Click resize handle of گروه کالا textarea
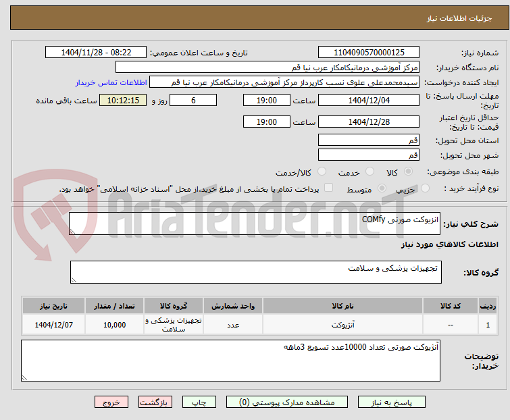Screen dimensions: 510x420 [74, 280]
